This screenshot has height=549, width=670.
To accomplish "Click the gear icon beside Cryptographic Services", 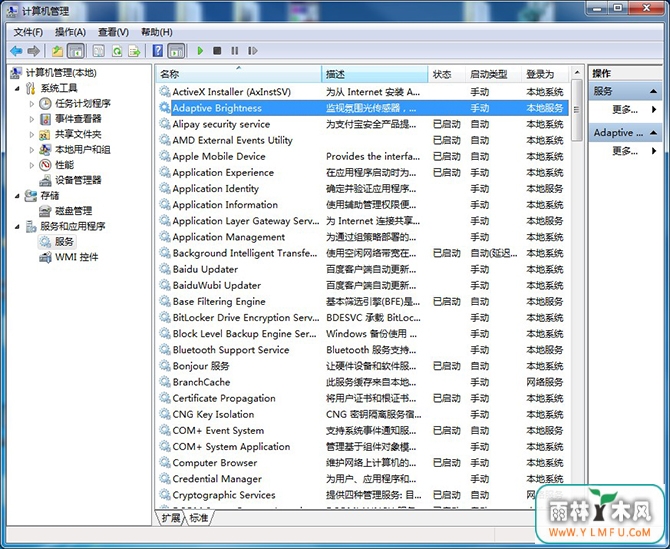I will tap(165, 495).
